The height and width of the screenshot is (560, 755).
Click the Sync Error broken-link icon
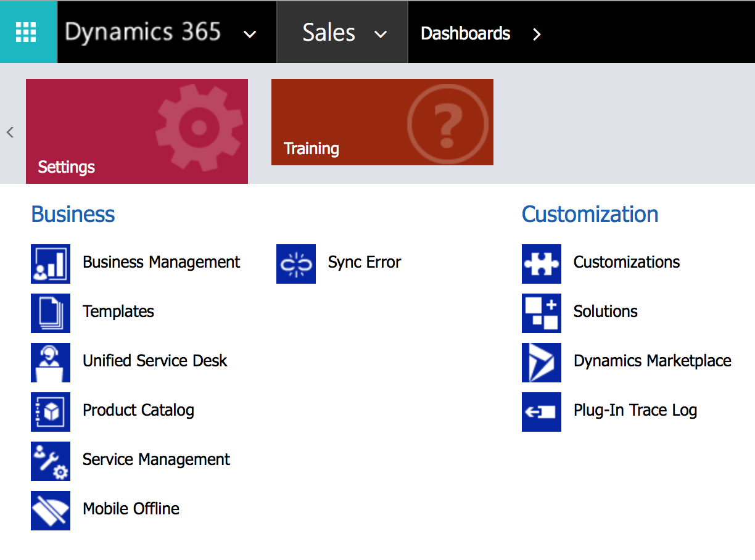coord(296,264)
